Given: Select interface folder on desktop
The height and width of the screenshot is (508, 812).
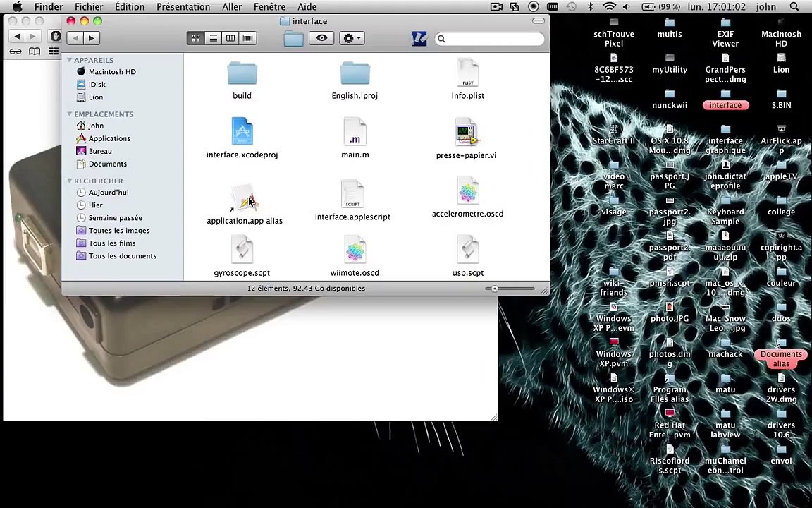Looking at the screenshot, I should (725, 99).
